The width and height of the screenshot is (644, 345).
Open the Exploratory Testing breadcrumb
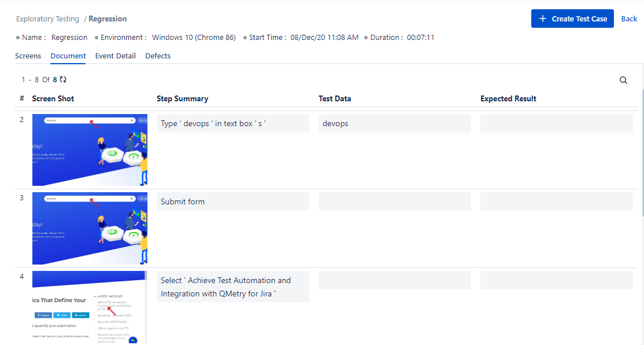click(x=47, y=19)
